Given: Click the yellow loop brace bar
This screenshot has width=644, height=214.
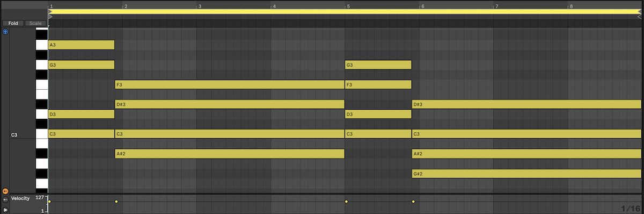Looking at the screenshot, I should [x=345, y=11].
